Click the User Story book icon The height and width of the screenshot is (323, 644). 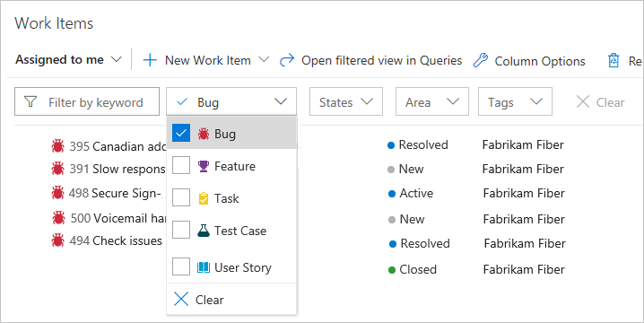(204, 267)
